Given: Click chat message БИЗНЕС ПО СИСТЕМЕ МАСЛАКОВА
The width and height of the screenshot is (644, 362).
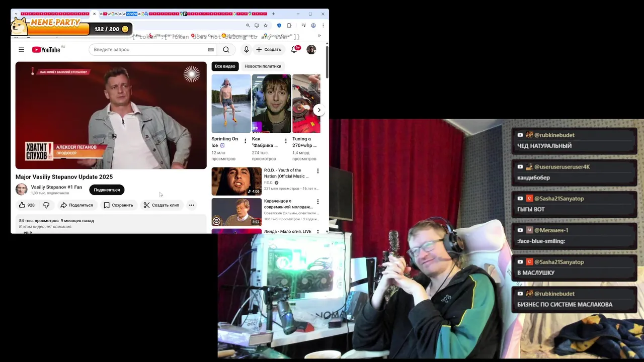Looking at the screenshot, I should (565, 304).
